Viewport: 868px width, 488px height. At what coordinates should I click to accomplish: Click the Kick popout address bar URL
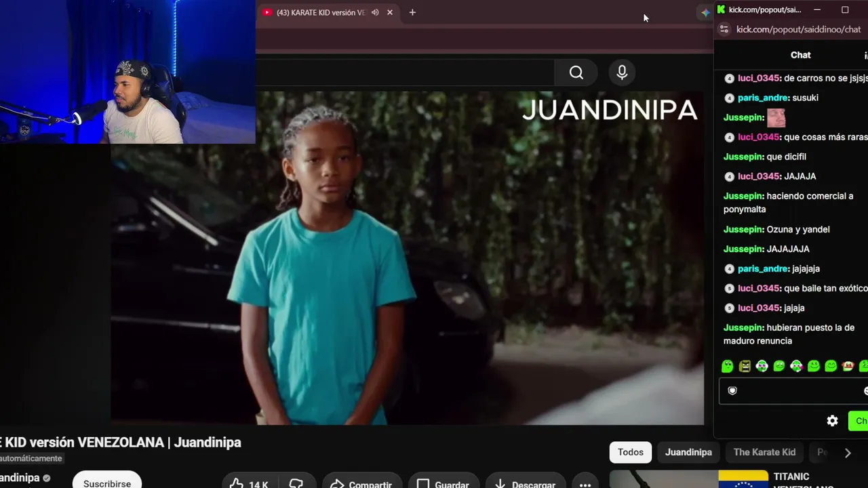pyautogui.click(x=798, y=29)
